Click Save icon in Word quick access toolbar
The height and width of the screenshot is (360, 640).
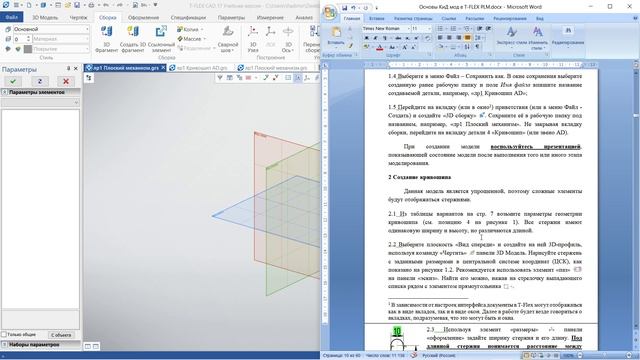[x=344, y=7]
